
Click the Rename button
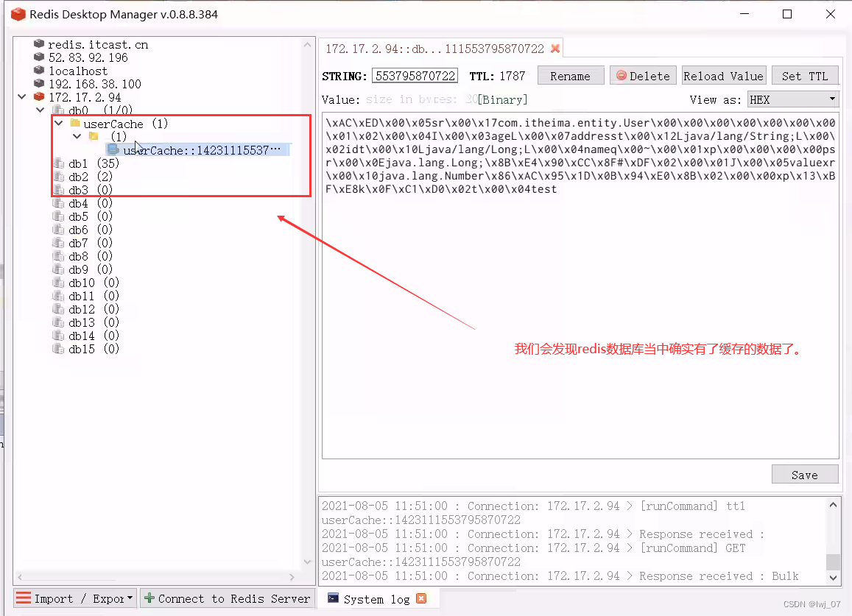(571, 76)
